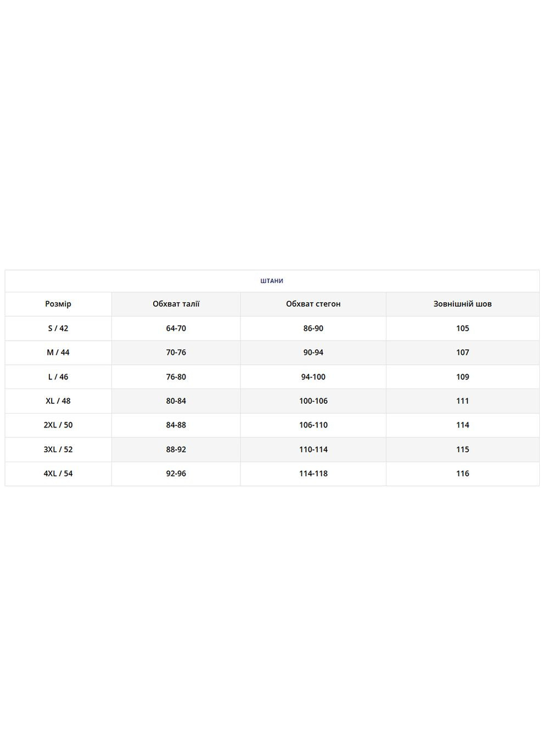
Task: Click the Розмір column header
Action: click(58, 304)
